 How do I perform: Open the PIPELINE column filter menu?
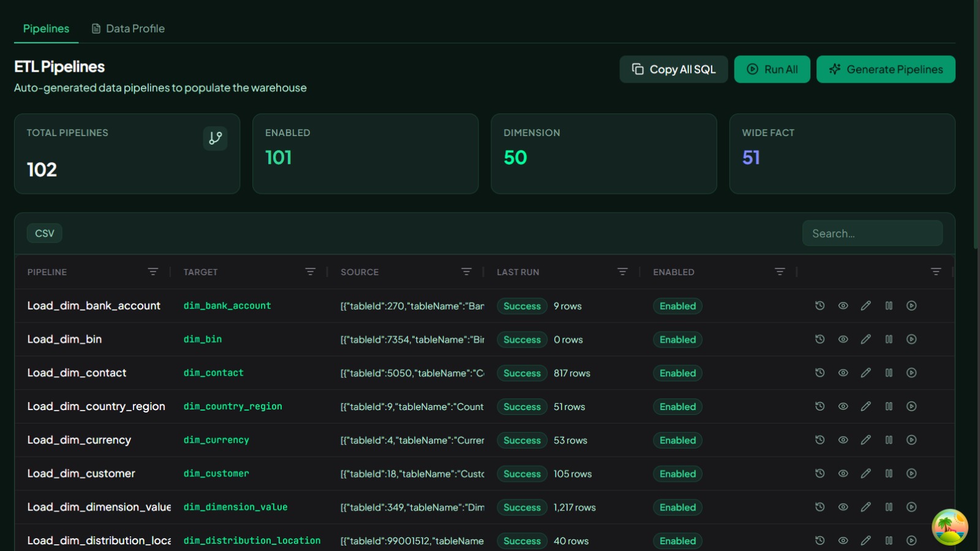tap(153, 272)
